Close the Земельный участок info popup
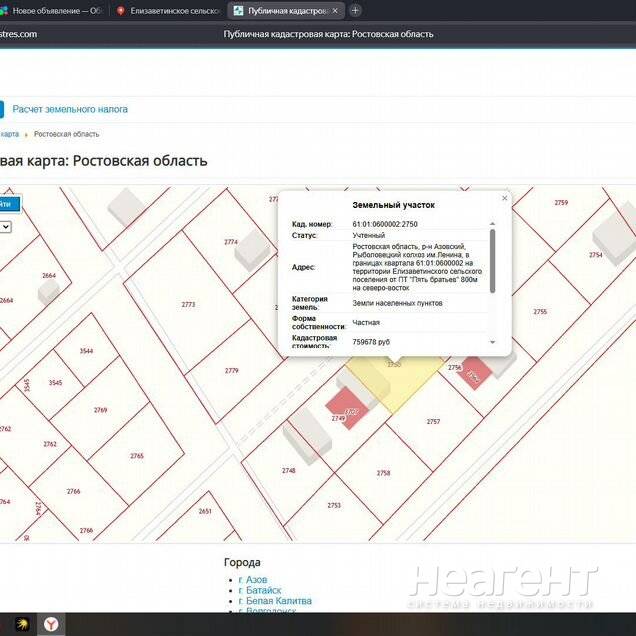This screenshot has height=636, width=636. click(x=504, y=198)
